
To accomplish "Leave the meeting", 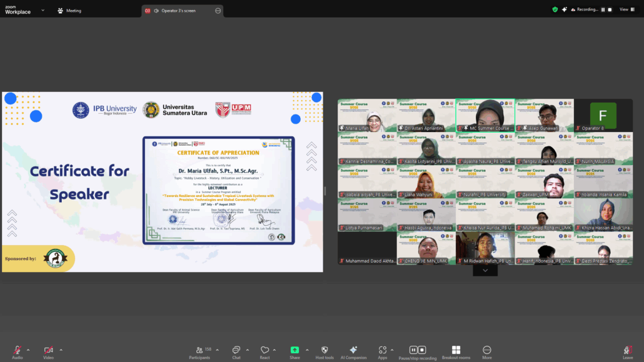I will [x=628, y=351].
